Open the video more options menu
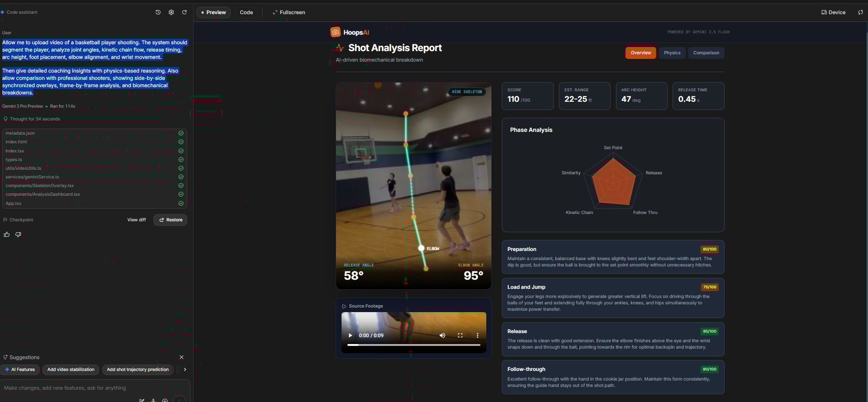 tap(478, 335)
